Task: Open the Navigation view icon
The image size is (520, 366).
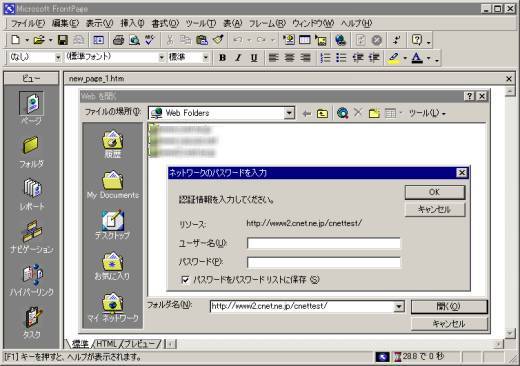Action: (x=32, y=236)
